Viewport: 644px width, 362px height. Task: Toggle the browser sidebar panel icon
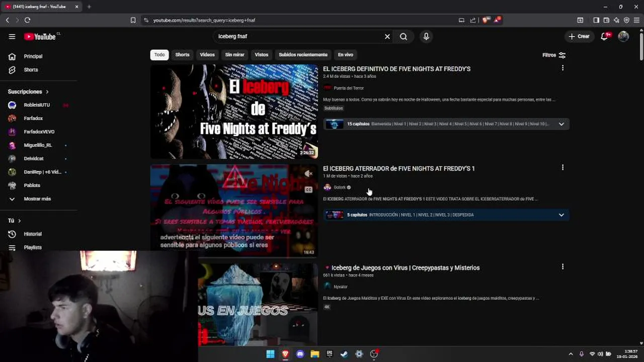596,20
